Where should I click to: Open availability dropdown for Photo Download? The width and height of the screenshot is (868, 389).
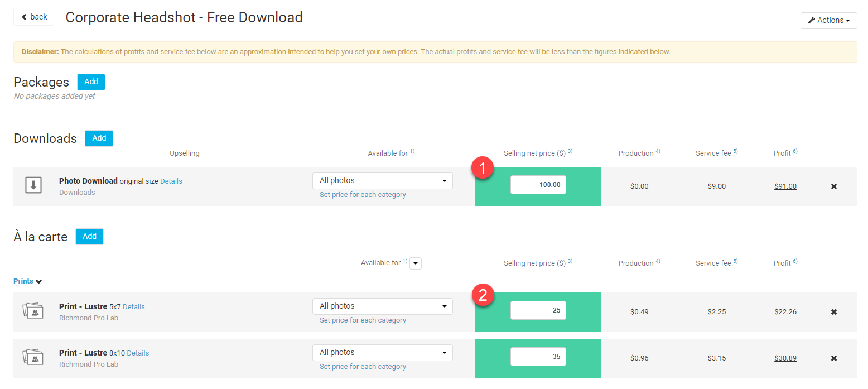pyautogui.click(x=383, y=181)
